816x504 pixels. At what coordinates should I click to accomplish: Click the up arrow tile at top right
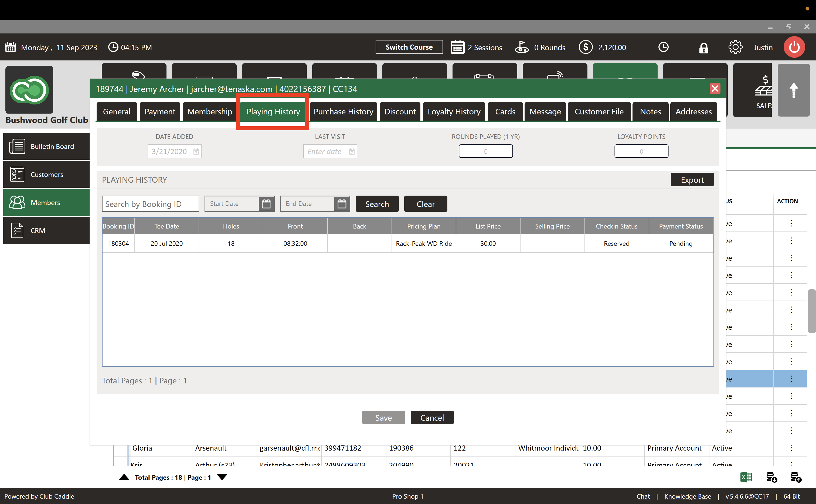click(793, 90)
